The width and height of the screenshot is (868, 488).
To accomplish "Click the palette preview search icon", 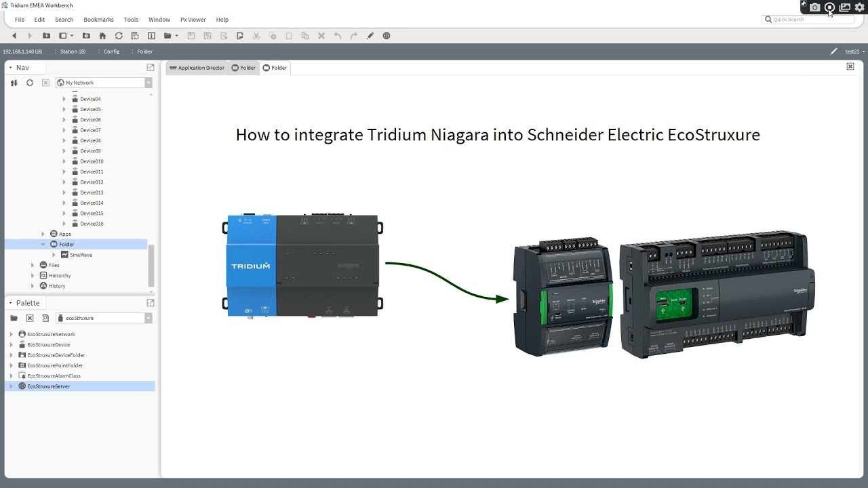I will [45, 318].
